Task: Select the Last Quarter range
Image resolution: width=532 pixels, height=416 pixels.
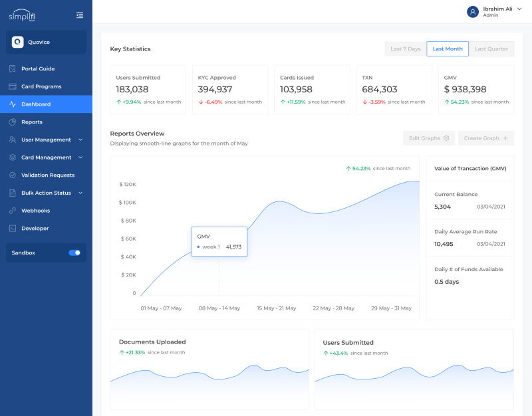Action: pos(491,49)
